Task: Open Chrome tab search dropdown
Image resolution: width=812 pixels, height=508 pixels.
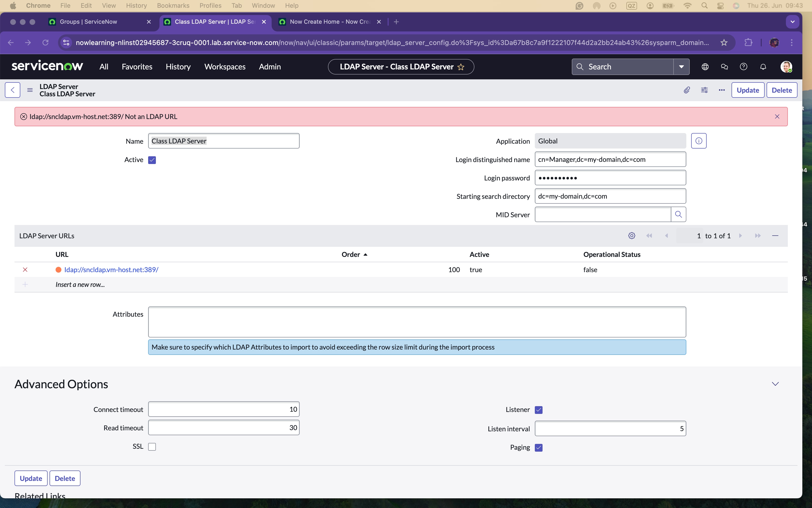Action: [792, 22]
